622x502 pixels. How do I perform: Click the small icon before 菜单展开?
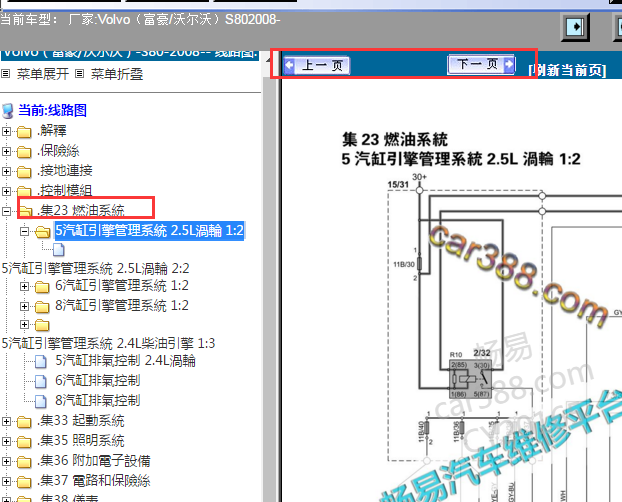pyautogui.click(x=5, y=73)
